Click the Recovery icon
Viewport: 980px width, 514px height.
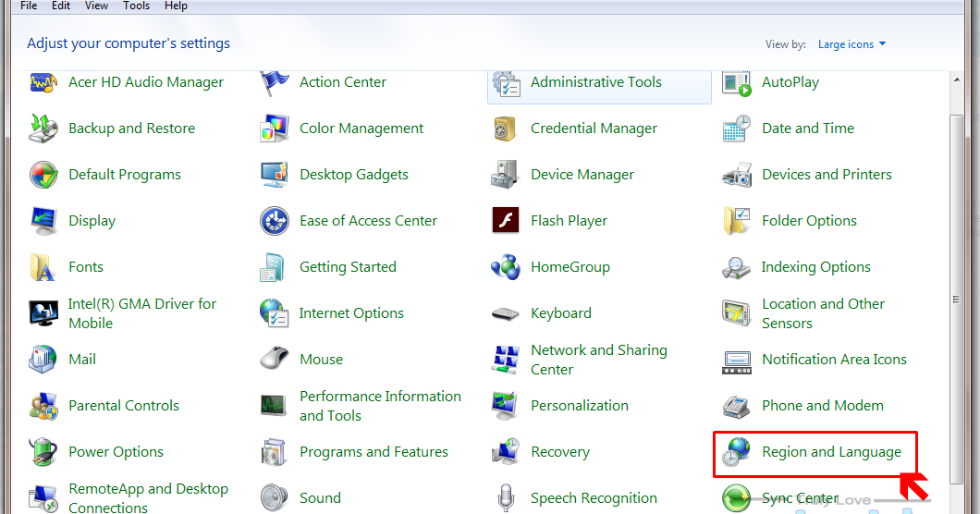coord(506,452)
